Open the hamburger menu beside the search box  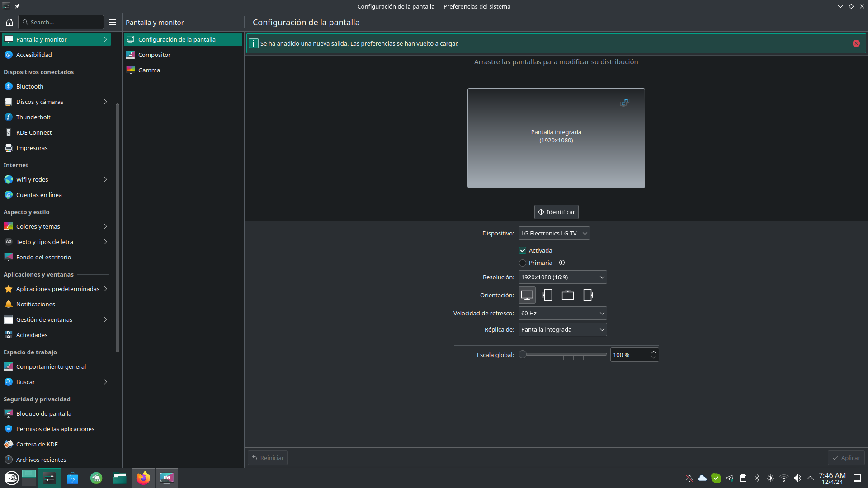pos(113,22)
